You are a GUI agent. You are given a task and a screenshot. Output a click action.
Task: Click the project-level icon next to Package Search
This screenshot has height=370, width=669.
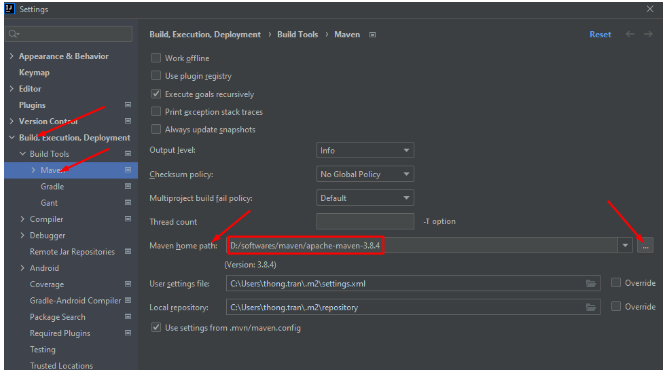point(128,317)
